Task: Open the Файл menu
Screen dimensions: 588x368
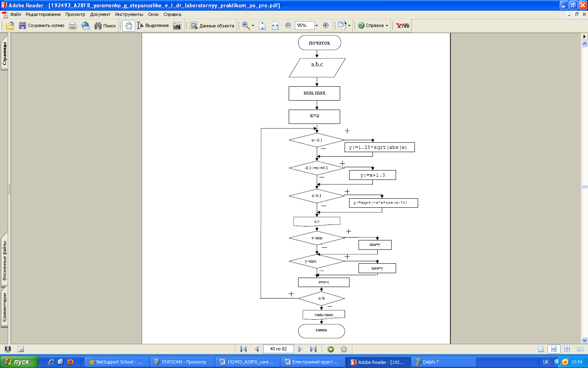Action: coord(16,14)
